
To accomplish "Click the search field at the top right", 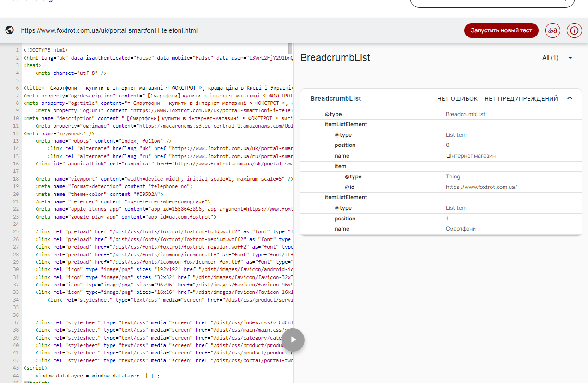I will coord(492,2).
